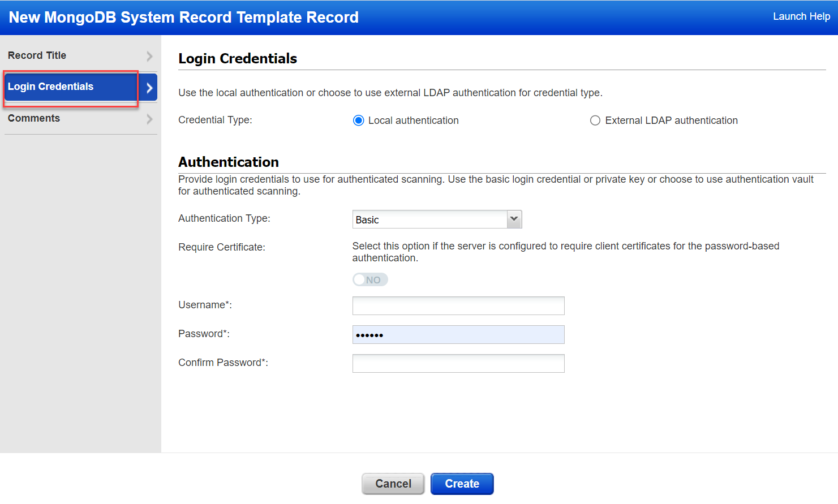Open the Authentication Type dropdown arrow
This screenshot has width=838, height=504.
tap(514, 219)
